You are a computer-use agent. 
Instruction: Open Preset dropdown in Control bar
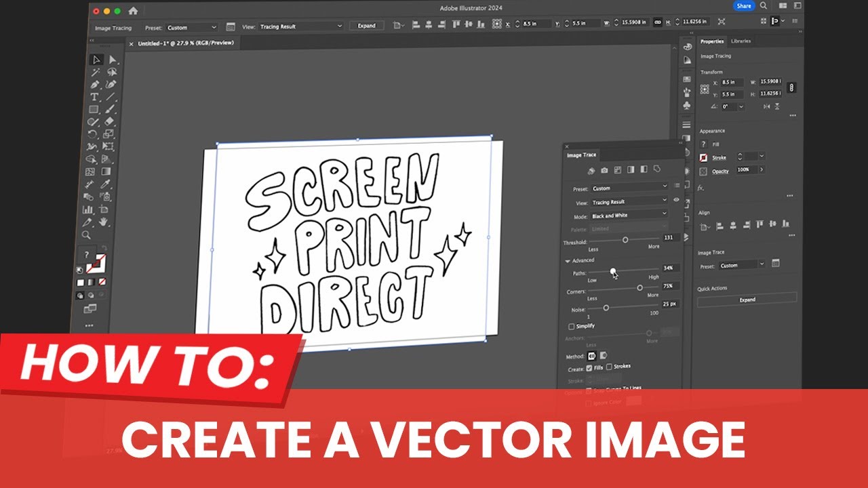tap(191, 27)
